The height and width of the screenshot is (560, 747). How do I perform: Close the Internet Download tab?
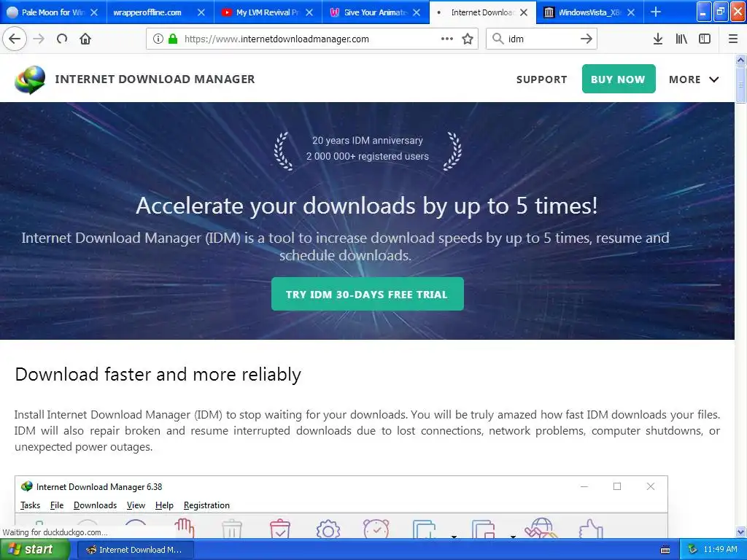pyautogui.click(x=524, y=12)
